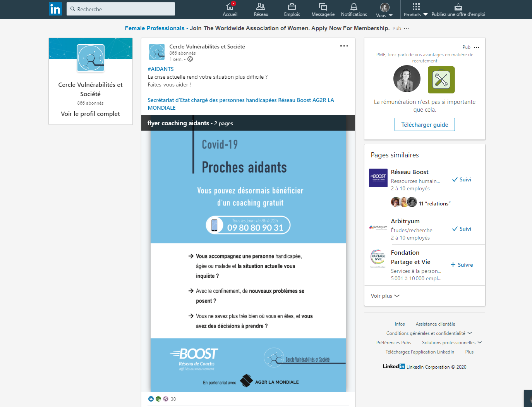The height and width of the screenshot is (407, 532).
Task: Open the Réseau network tab
Action: [x=261, y=9]
